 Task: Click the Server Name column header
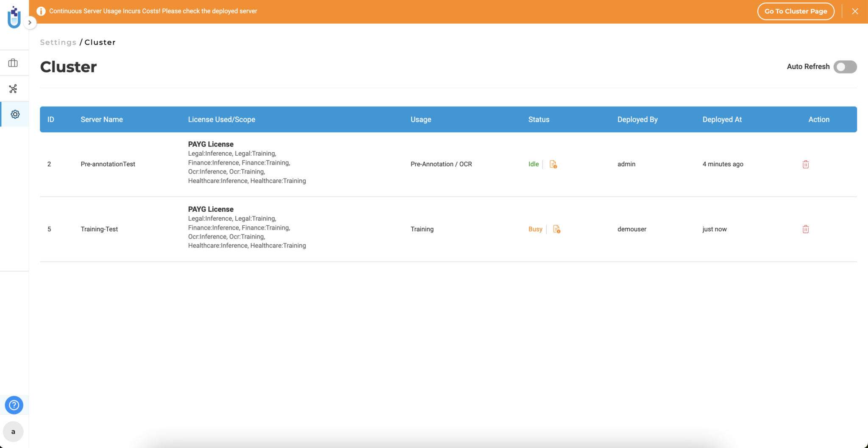(x=102, y=120)
